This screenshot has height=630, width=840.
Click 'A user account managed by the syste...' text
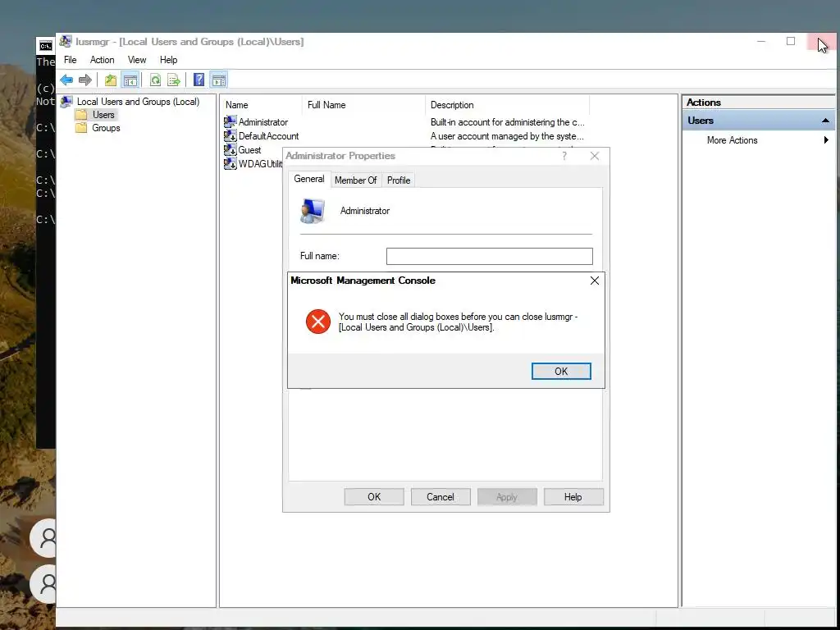click(507, 136)
